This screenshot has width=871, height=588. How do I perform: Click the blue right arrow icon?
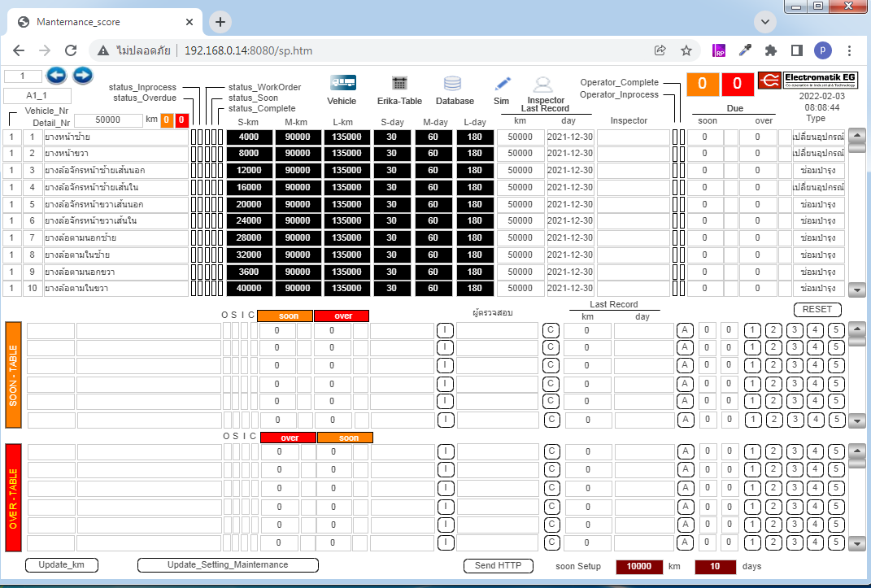82,76
